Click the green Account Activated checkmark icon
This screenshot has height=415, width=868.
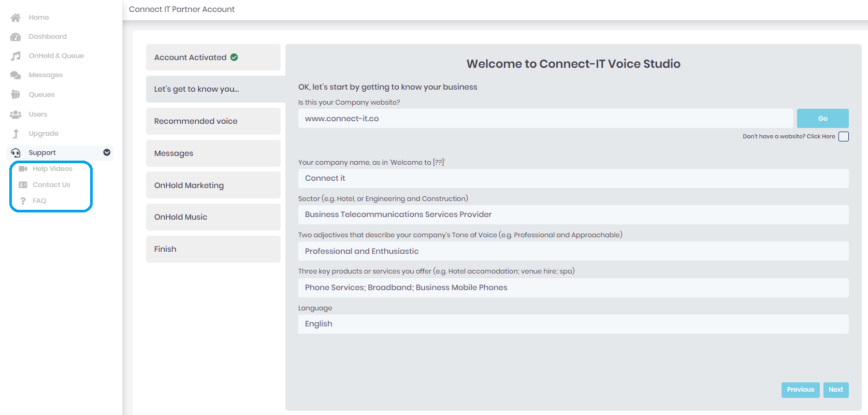[234, 58]
